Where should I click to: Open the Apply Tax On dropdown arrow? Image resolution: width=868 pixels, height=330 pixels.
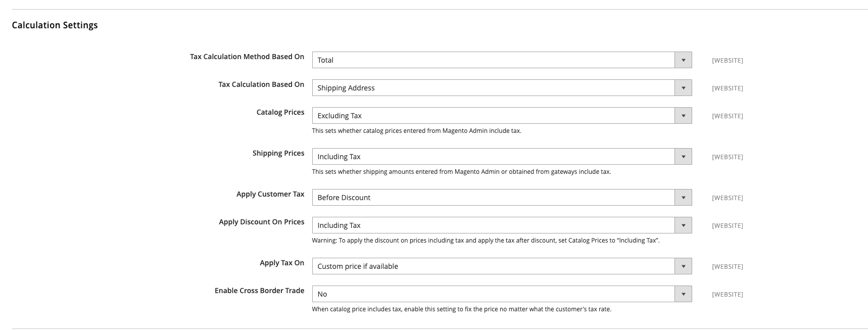pyautogui.click(x=684, y=266)
